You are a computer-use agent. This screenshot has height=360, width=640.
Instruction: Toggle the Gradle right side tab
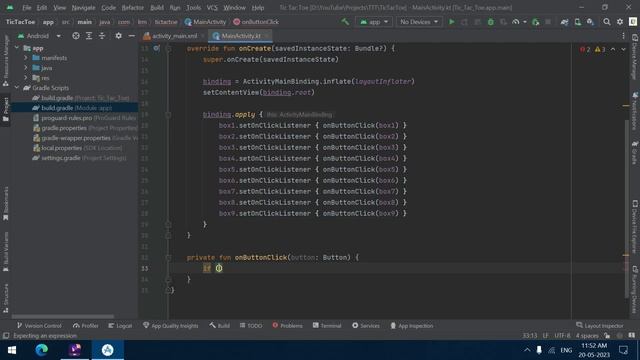[x=635, y=152]
